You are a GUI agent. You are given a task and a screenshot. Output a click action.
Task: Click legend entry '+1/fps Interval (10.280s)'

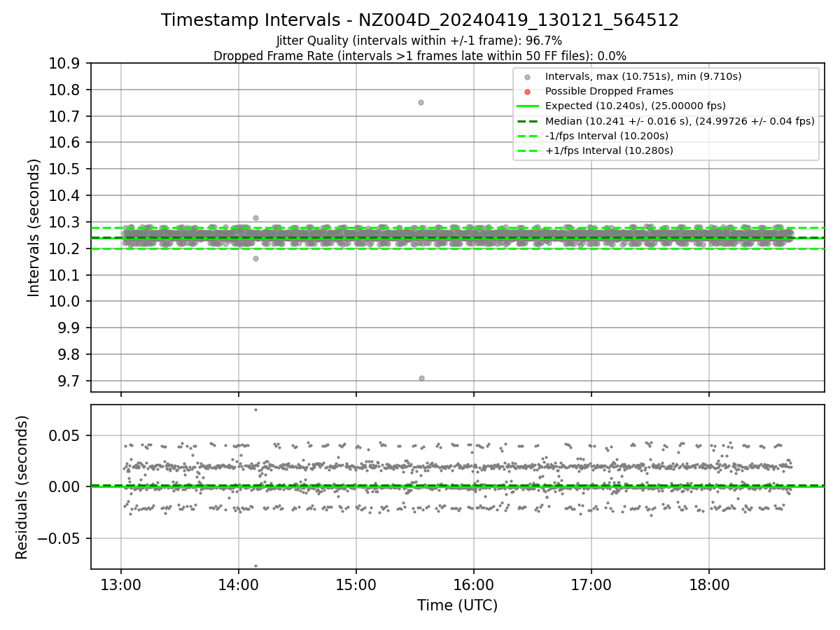click(609, 150)
